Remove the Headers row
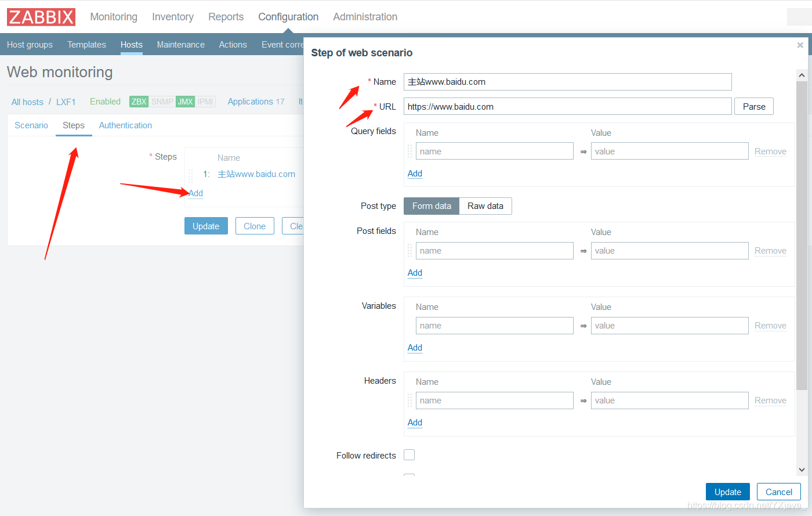The height and width of the screenshot is (516, 812). pyautogui.click(x=770, y=400)
